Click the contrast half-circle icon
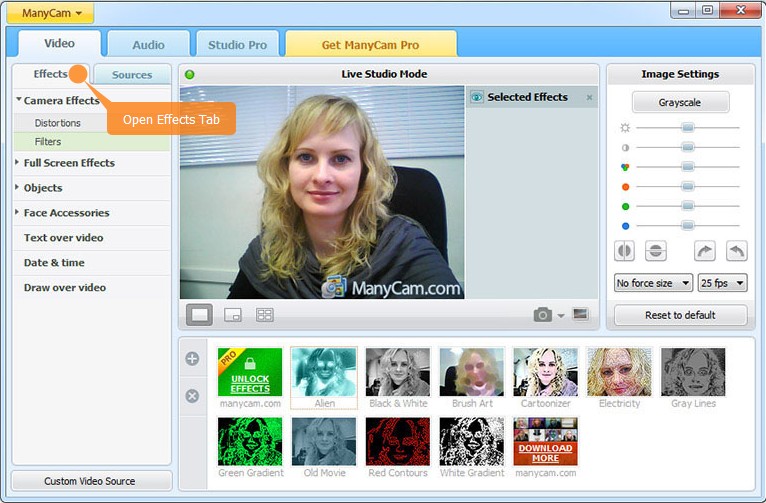Viewport: 766px width, 503px height. (x=625, y=147)
